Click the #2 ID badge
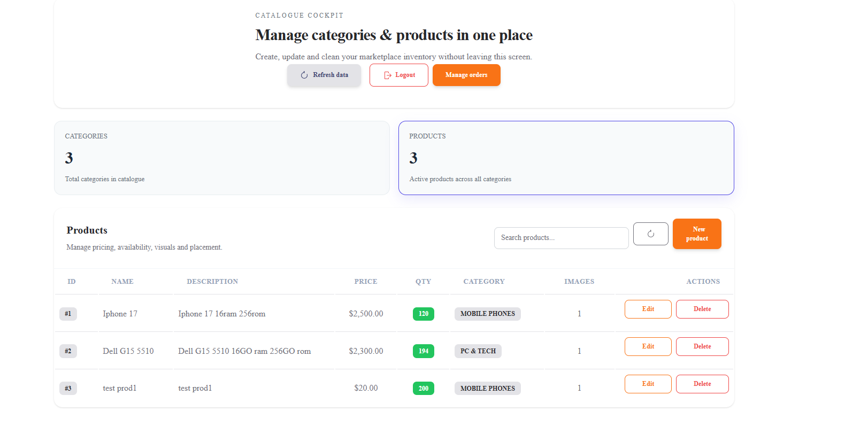Screen dimensions: 868x434 68,351
